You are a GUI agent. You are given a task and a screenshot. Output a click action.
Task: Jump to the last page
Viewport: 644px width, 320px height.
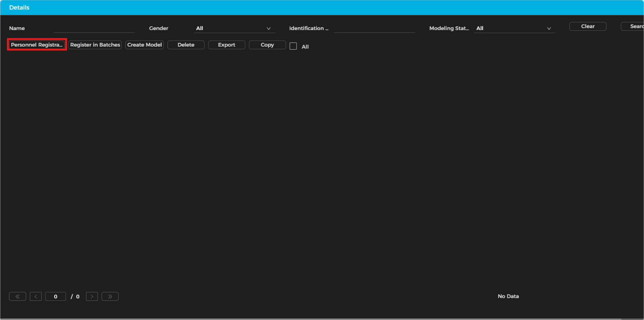pyautogui.click(x=110, y=296)
